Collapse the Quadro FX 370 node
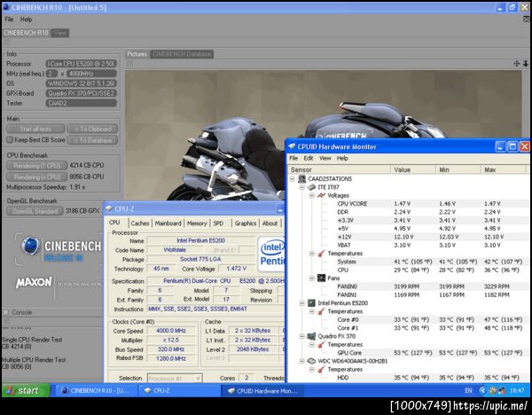Viewport: 532px width, 415px height. click(x=302, y=336)
